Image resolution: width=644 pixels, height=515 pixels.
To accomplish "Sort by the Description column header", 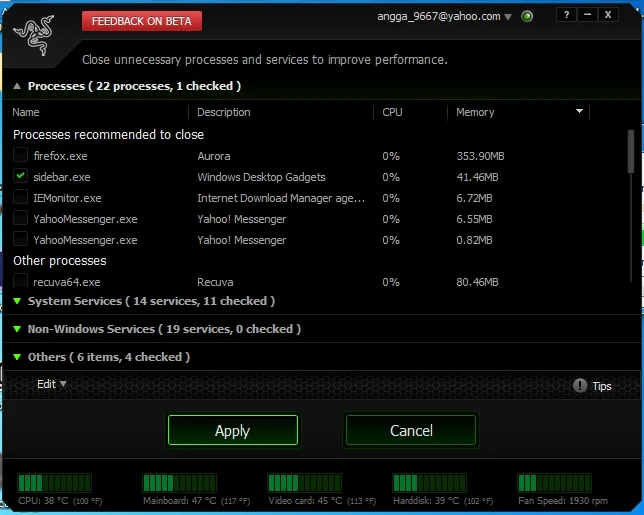I will tap(223, 112).
